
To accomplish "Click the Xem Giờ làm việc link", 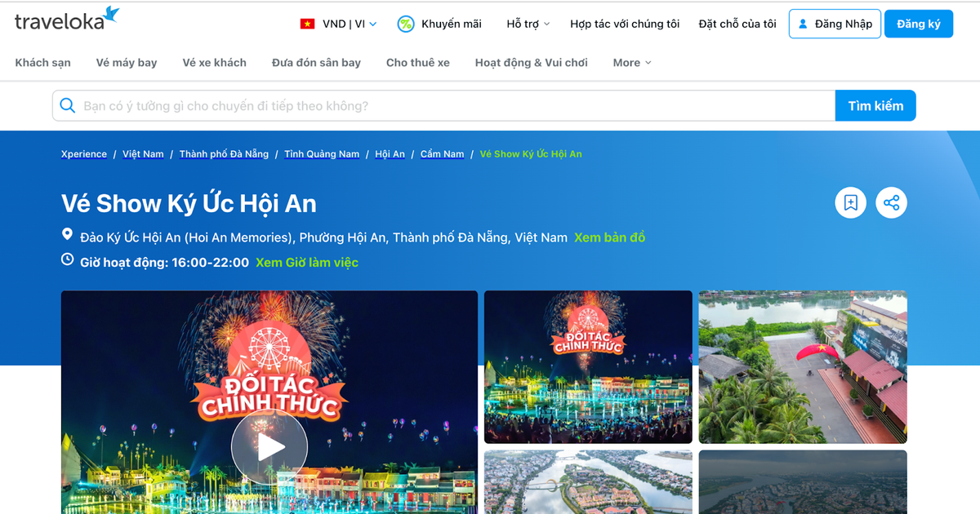I will point(307,262).
